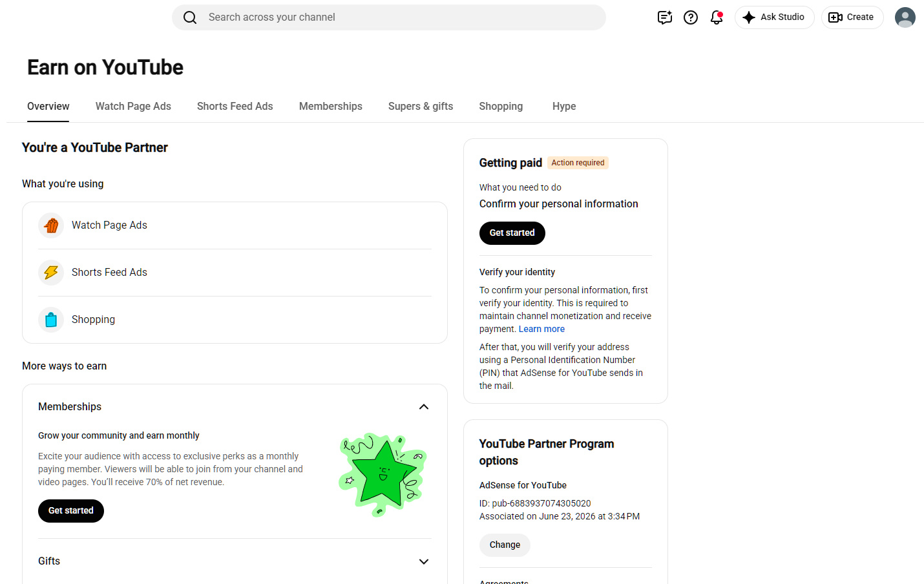This screenshot has width=924, height=584.
Task: Click the 'Verify your identity' heading
Action: 517,273
